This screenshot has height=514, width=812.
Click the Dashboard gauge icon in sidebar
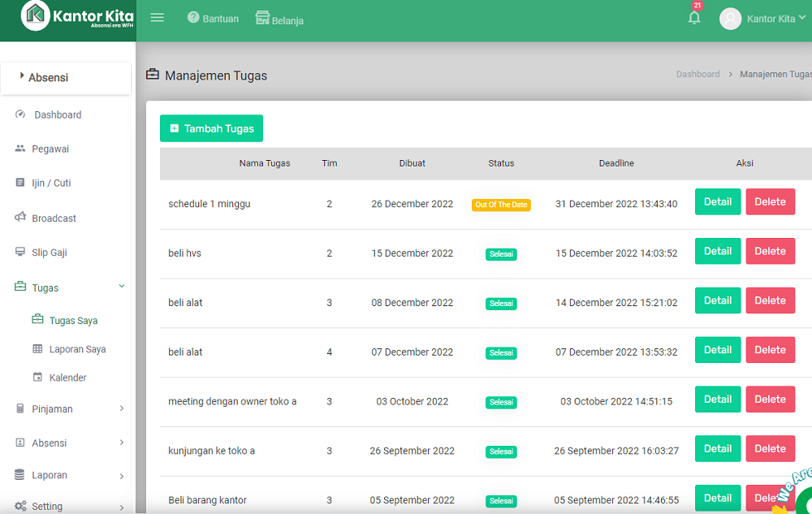(x=21, y=114)
